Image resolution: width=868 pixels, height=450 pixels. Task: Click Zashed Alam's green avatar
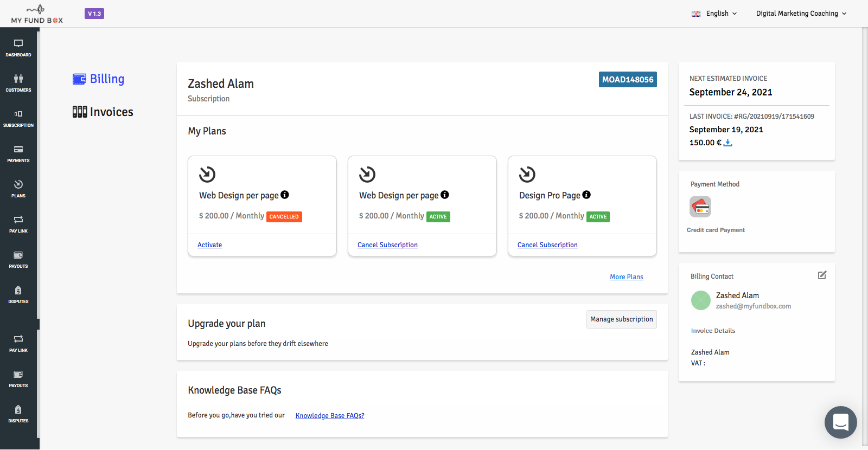click(701, 300)
